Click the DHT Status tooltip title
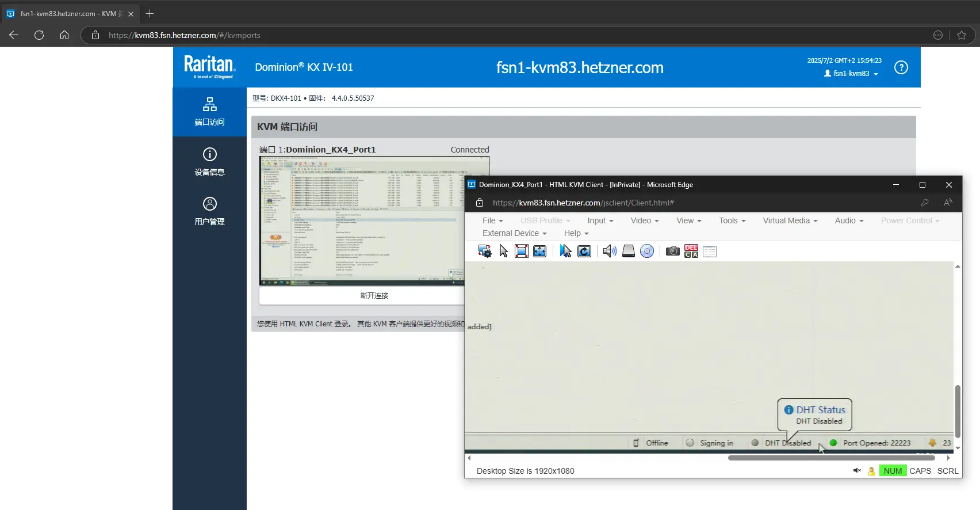The width and height of the screenshot is (980, 510). [x=820, y=410]
